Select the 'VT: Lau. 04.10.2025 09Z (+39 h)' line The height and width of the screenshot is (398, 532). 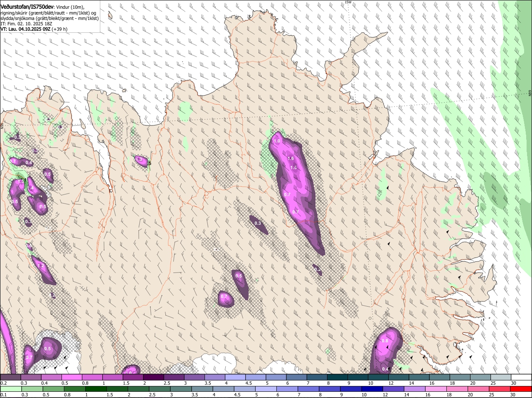pos(34,29)
